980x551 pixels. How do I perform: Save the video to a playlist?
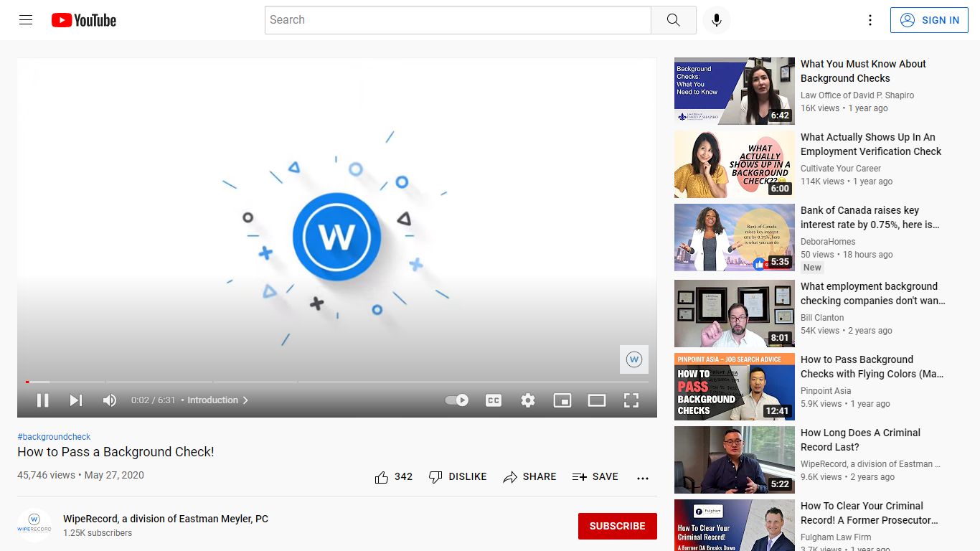(595, 477)
